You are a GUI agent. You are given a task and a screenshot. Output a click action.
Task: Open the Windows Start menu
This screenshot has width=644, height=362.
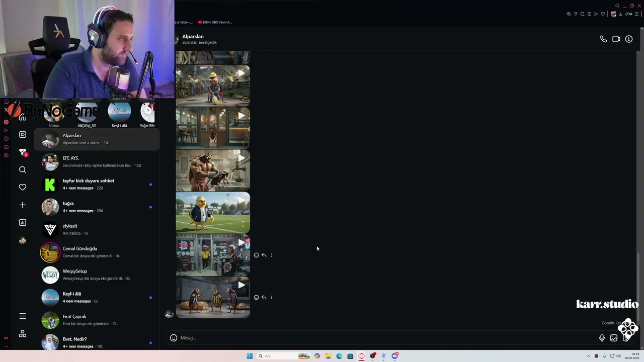250,356
